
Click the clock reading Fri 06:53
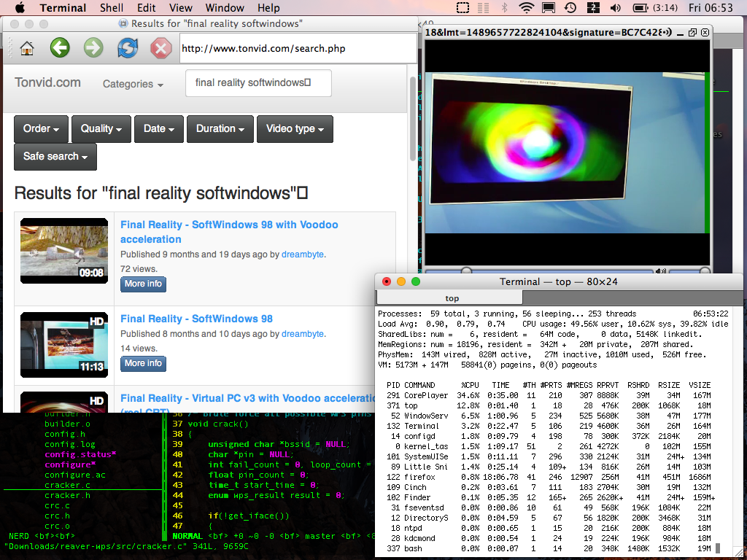pyautogui.click(x=711, y=7)
